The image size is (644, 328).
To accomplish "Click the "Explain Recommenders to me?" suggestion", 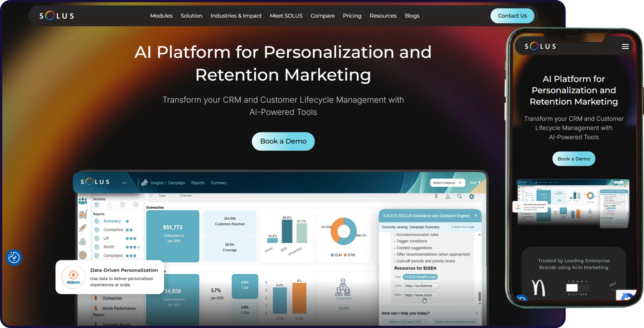I will click(455, 322).
